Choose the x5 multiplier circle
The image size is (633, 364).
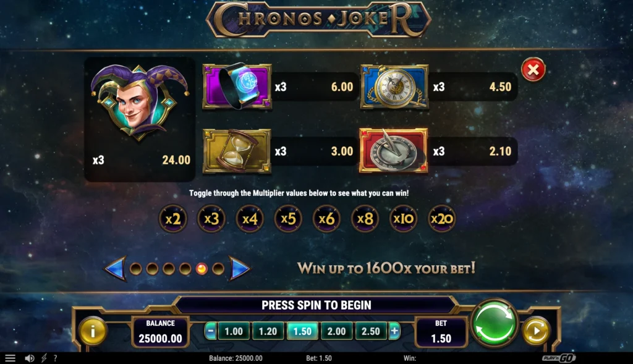(x=288, y=219)
